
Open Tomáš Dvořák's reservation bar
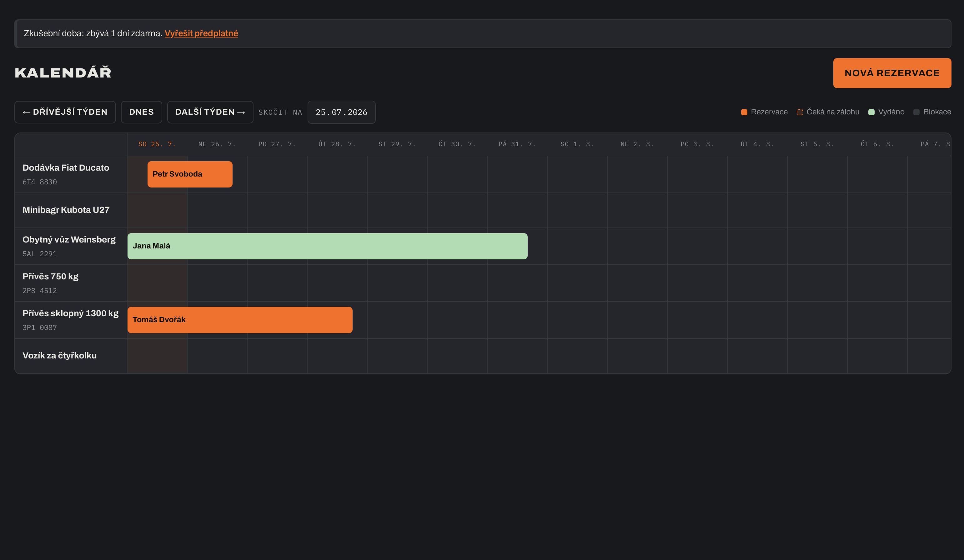click(x=240, y=320)
